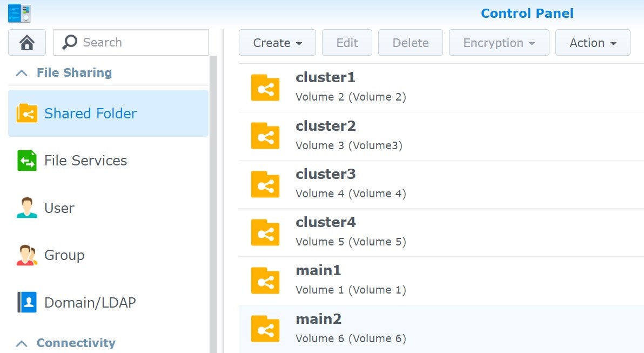Open the Action dropdown menu
This screenshot has height=353, width=644.
tap(593, 43)
